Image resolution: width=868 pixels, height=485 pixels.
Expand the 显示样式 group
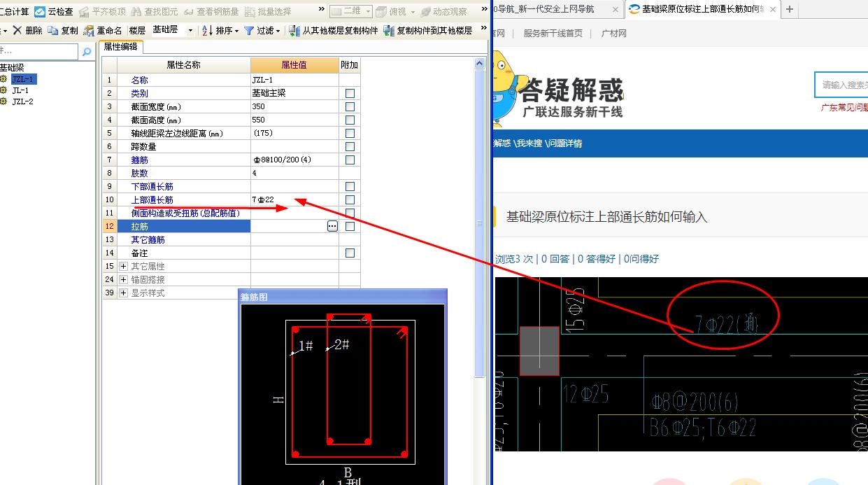click(124, 293)
